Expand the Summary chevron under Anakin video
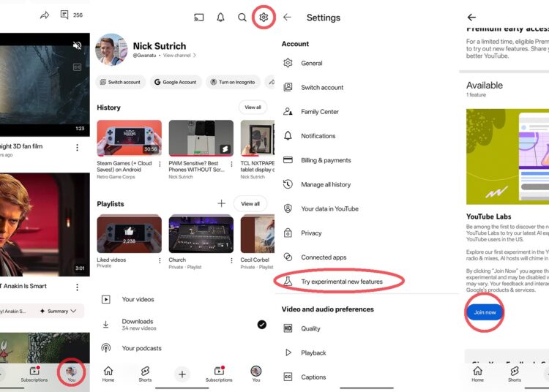Viewport: 549px width, 392px height. click(73, 311)
